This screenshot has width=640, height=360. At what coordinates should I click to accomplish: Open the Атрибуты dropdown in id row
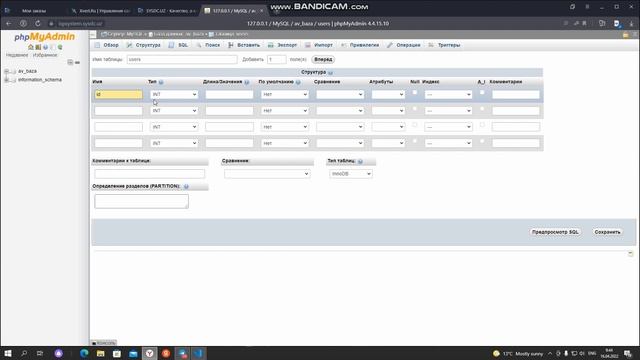pyautogui.click(x=388, y=94)
